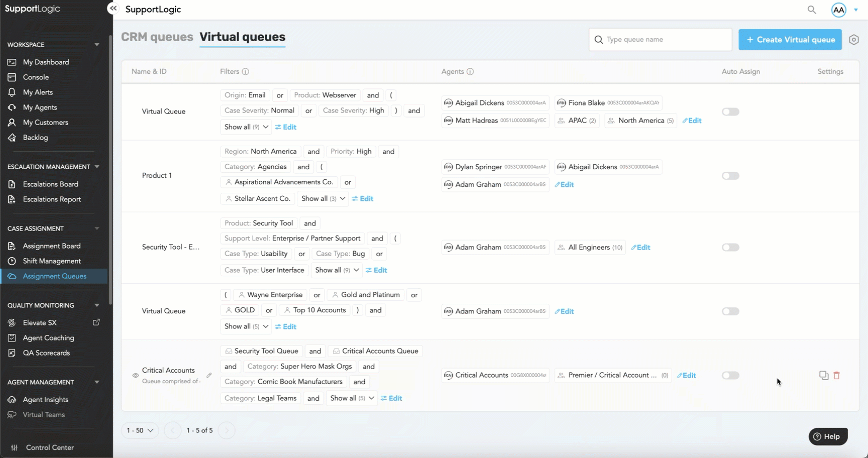Click the Agents info icon
The height and width of the screenshot is (458, 868).
[470, 72]
